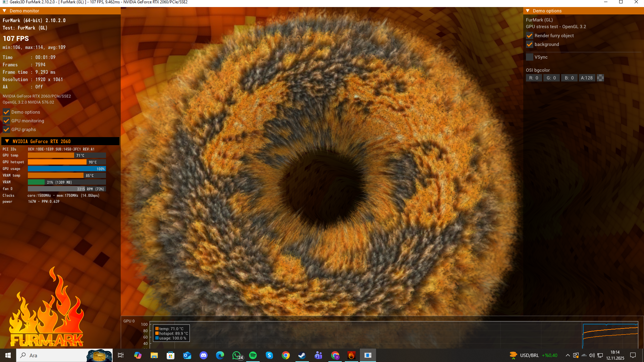This screenshot has height=362, width=644.
Task: Disable Render furry object
Action: [x=529, y=36]
